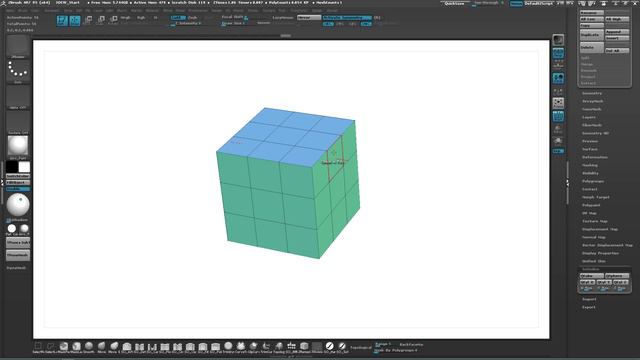Screen dimensions: 640x360
Task: Click the DefaultZScript button
Action: (538, 3)
